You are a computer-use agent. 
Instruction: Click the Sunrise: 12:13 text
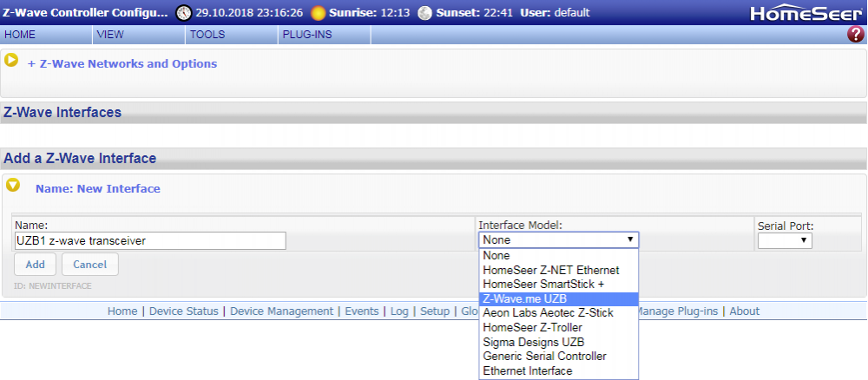click(x=372, y=13)
